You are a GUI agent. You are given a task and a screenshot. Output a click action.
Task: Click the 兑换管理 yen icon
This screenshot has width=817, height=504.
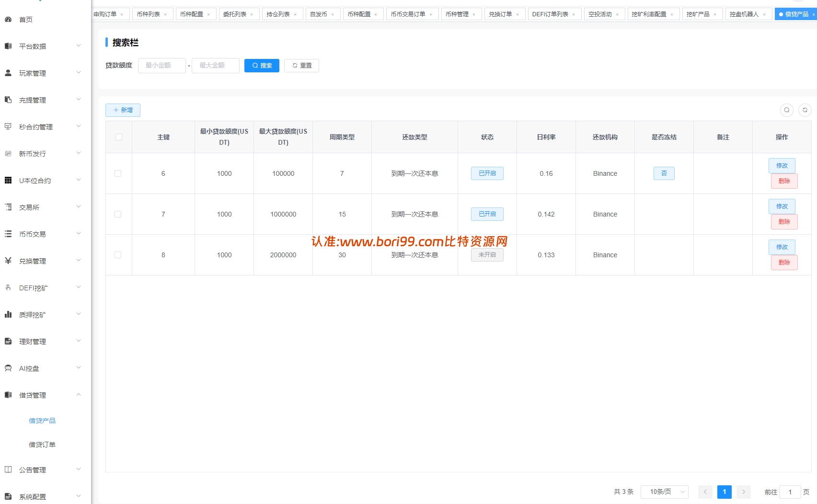point(8,261)
